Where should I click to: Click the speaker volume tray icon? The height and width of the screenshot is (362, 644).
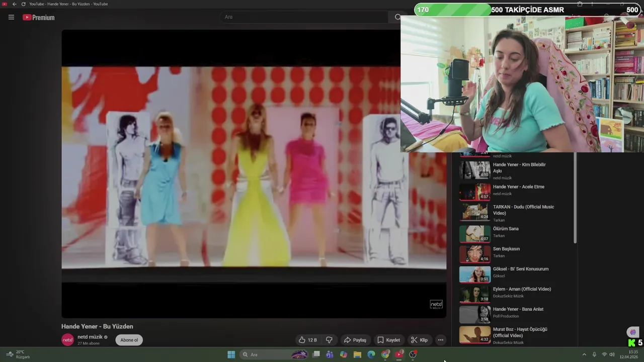coord(612,354)
